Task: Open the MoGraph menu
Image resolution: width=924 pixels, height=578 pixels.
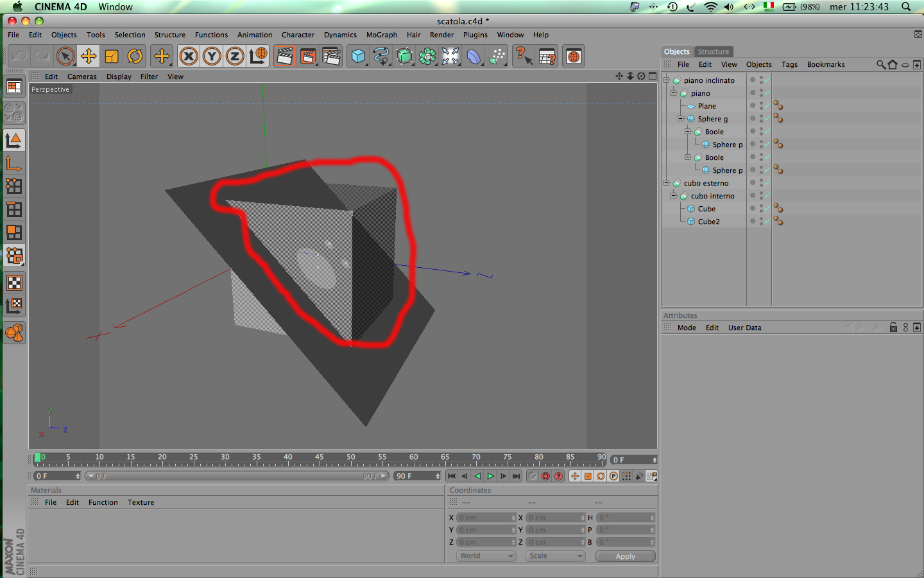Action: [382, 35]
